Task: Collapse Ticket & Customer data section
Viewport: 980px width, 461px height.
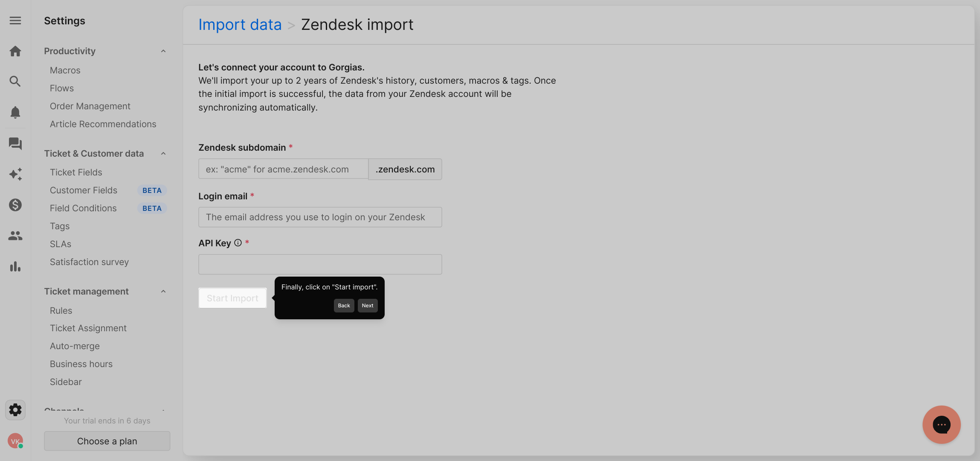Action: pos(163,154)
